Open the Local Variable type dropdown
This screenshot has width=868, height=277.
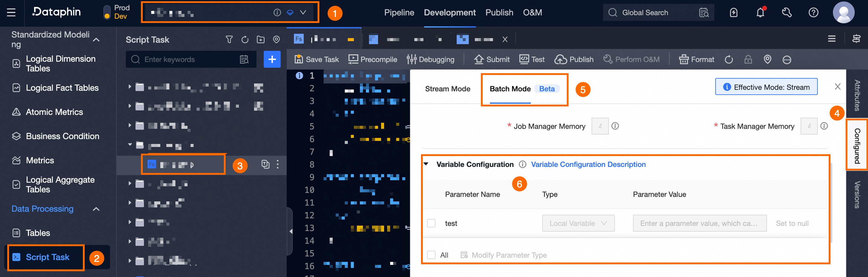[x=578, y=223]
